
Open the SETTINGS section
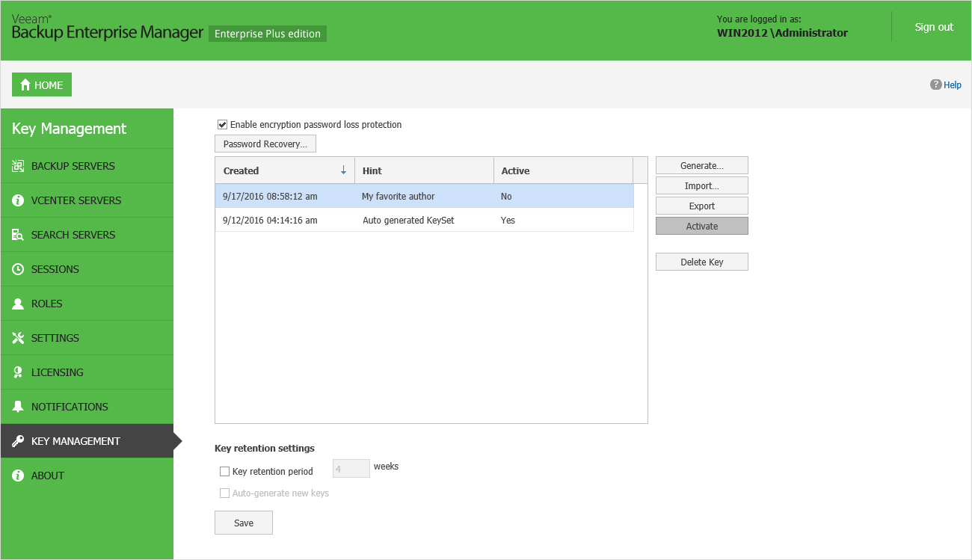[x=87, y=338]
